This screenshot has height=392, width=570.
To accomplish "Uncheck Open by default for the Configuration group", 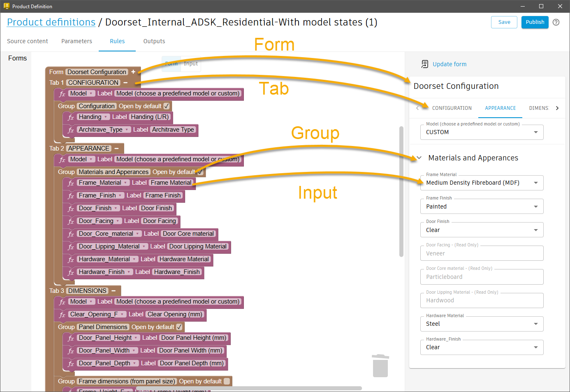I will [167, 106].
